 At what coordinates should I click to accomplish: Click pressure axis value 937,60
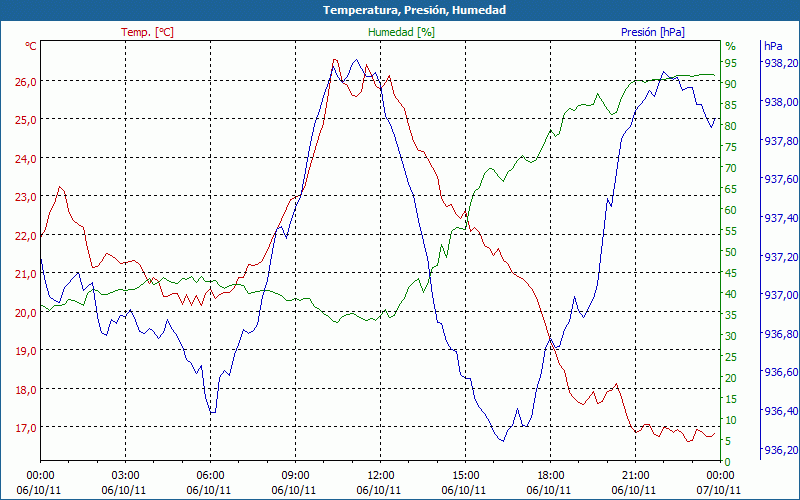click(781, 179)
